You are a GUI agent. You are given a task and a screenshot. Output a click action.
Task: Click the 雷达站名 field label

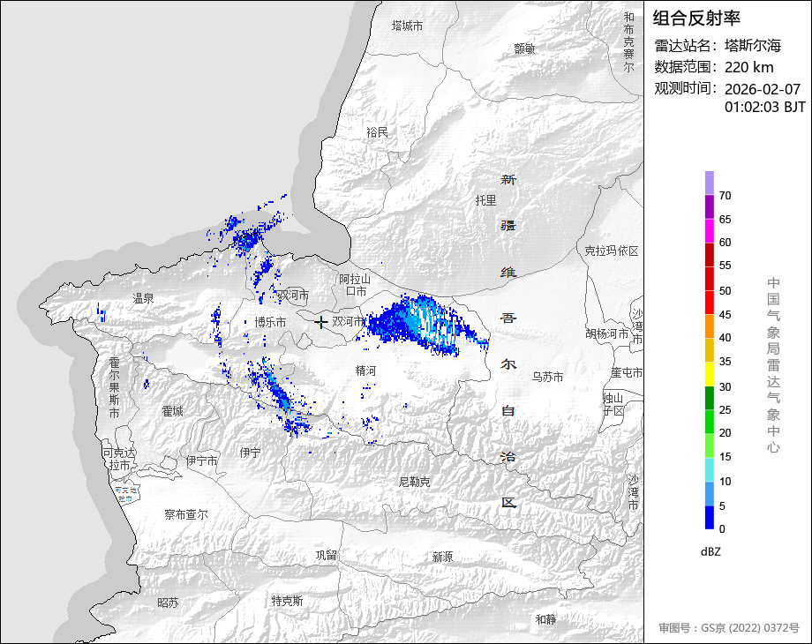pyautogui.click(x=687, y=46)
